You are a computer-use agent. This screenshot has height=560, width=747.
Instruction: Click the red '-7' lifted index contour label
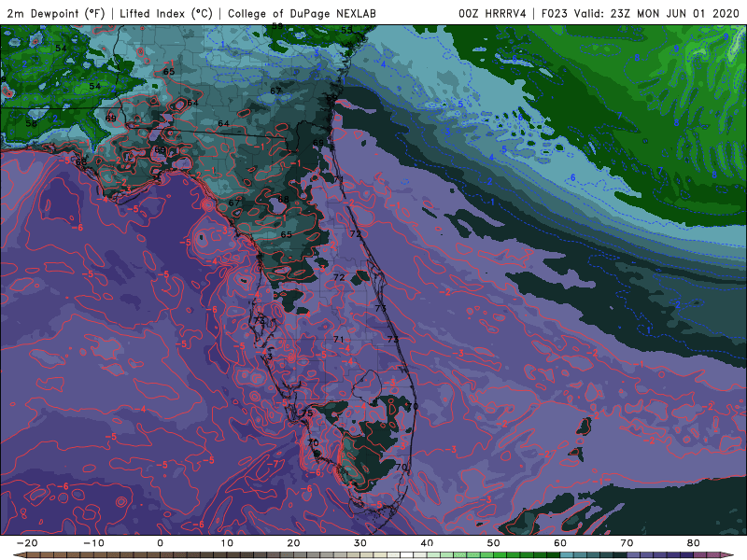(x=273, y=463)
